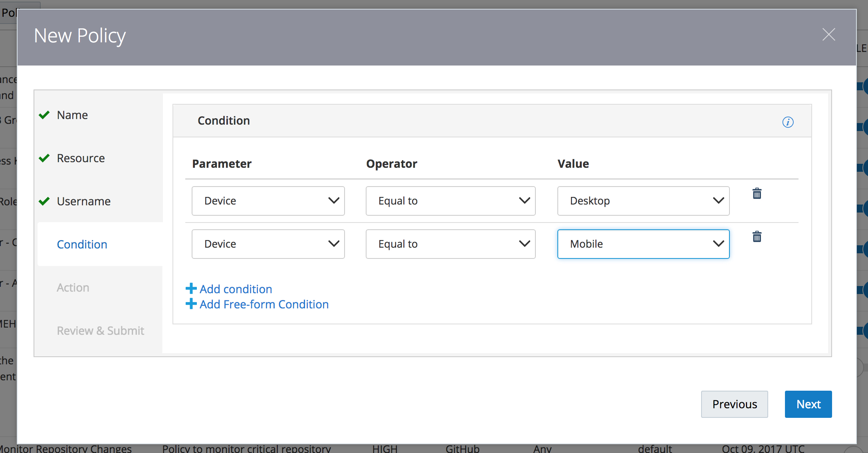Click the New Policy dialog title
This screenshot has height=453, width=868.
pos(80,36)
